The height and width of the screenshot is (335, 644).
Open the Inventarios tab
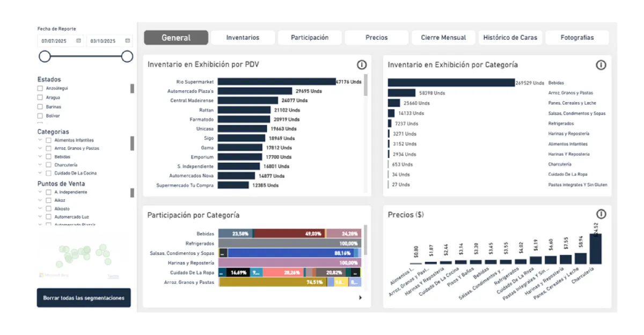(243, 38)
